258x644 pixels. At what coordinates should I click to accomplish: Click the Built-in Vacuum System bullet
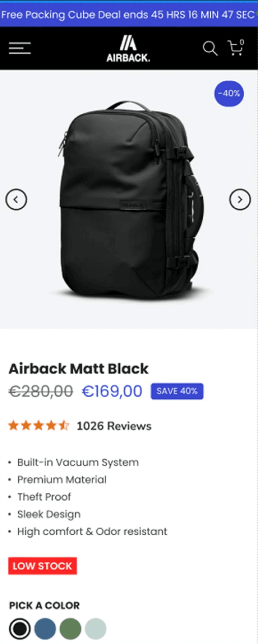78,462
